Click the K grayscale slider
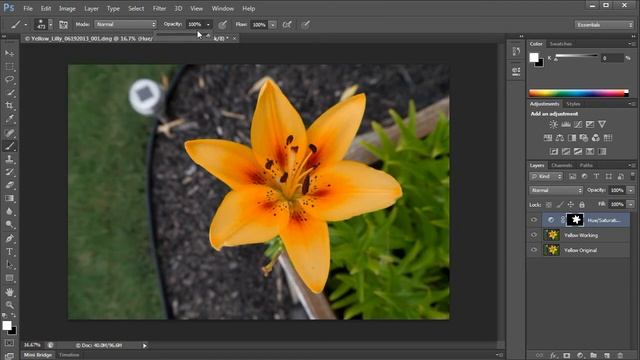 576,56
